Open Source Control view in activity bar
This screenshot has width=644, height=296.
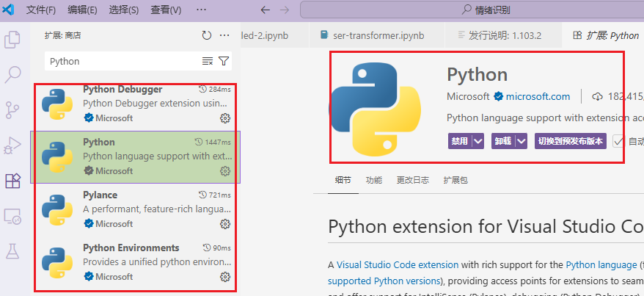click(x=12, y=109)
